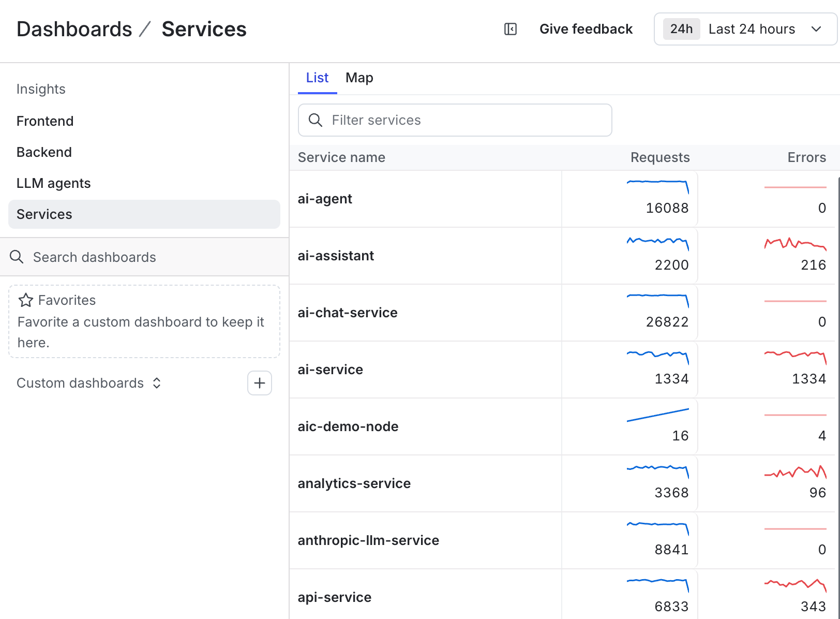840x619 pixels.
Task: Focus the Filter services input
Action: point(455,120)
